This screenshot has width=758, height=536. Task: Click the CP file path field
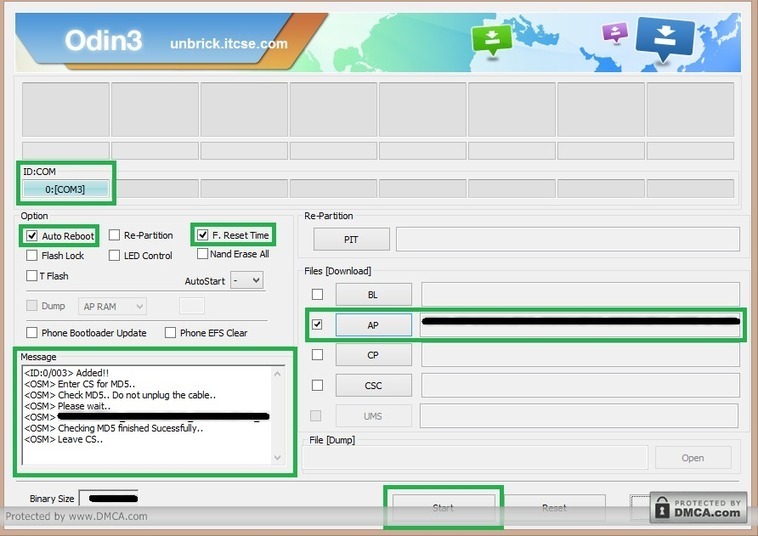(x=580, y=355)
